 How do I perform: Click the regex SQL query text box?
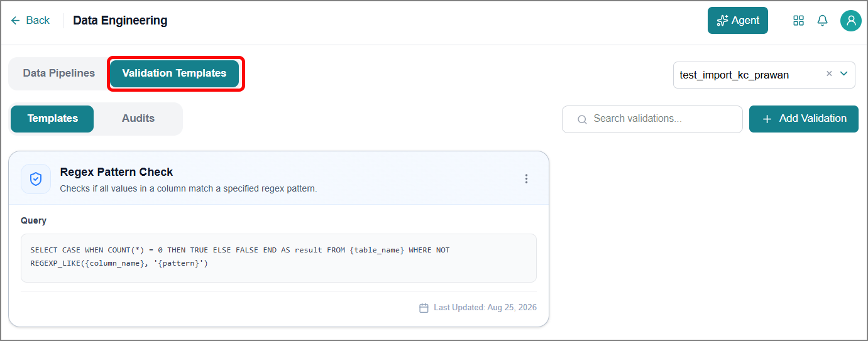point(278,258)
